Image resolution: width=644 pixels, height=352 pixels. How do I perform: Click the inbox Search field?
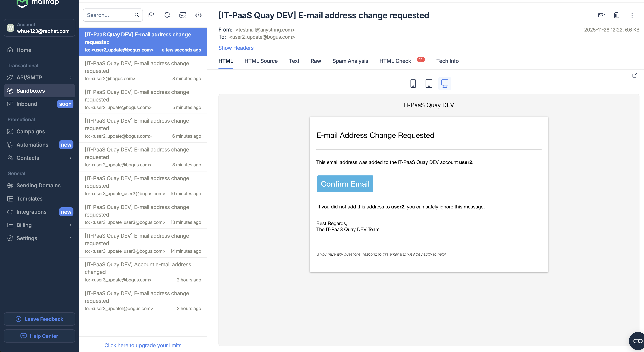[110, 15]
